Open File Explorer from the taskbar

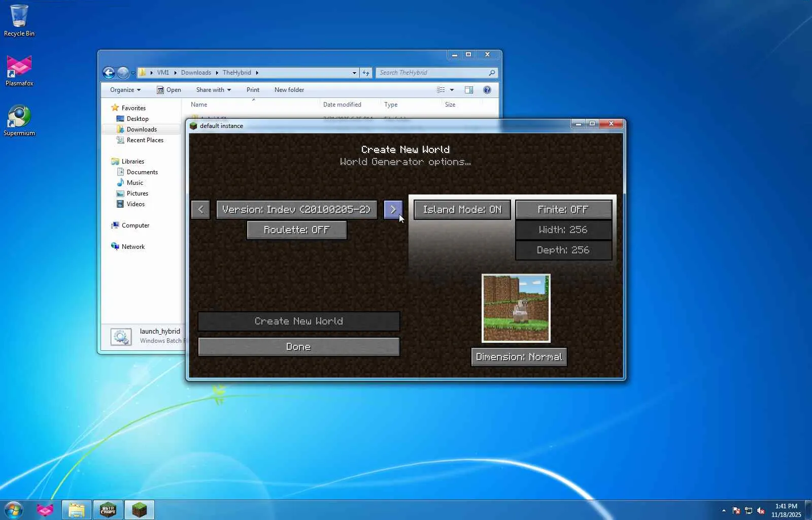click(x=77, y=510)
